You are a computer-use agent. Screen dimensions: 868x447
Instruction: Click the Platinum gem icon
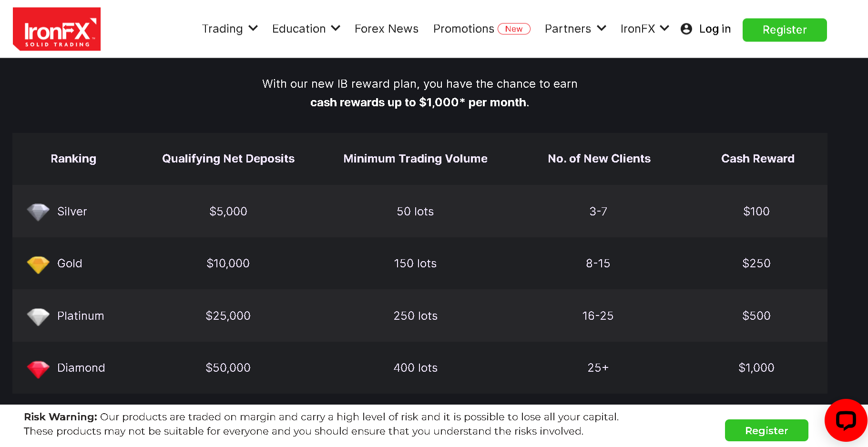pos(38,316)
